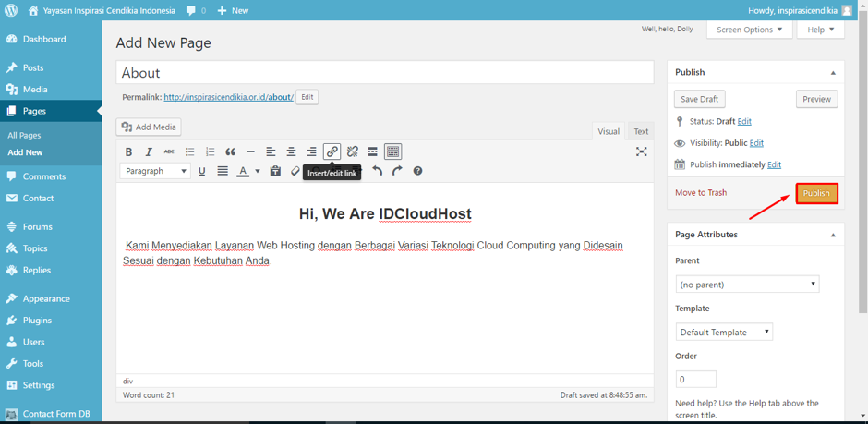This screenshot has height=424, width=868.
Task: Apply italic formatting in editor toolbar
Action: (149, 152)
